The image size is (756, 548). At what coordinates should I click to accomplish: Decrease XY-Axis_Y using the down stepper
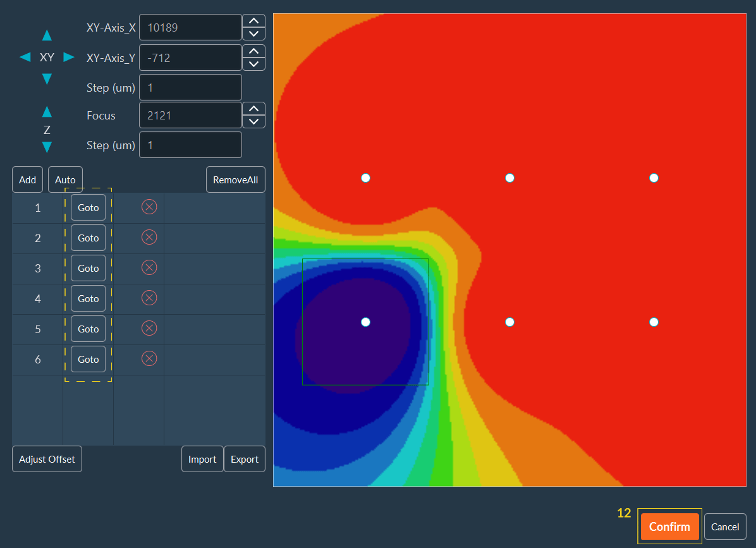(253, 64)
